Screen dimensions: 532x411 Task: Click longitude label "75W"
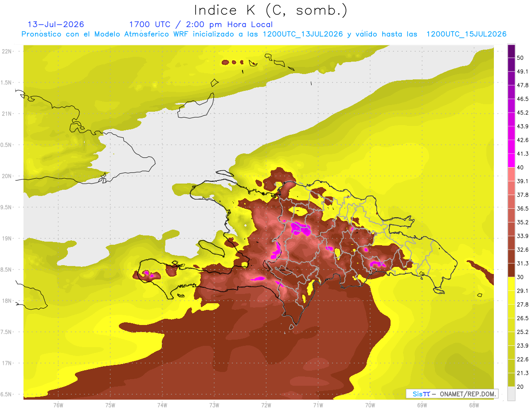pos(110,405)
